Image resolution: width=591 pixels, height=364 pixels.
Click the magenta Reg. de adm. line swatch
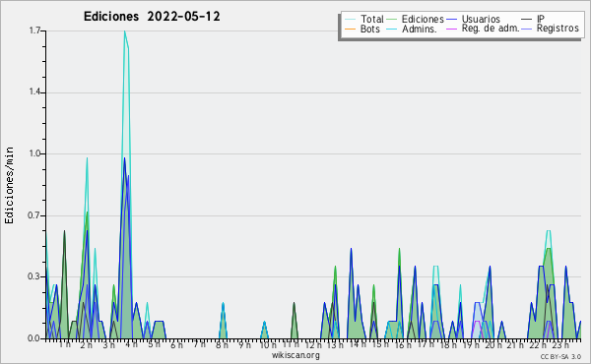(x=451, y=29)
